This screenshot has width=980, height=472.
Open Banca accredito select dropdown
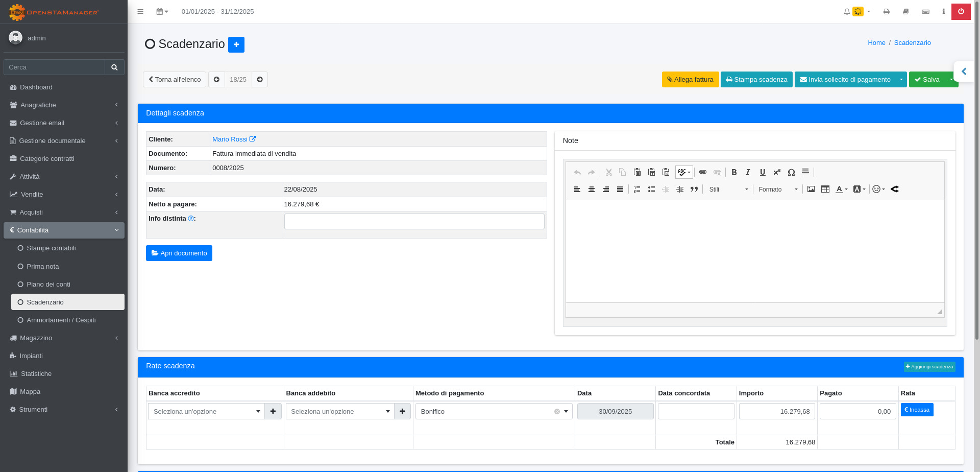click(206, 411)
